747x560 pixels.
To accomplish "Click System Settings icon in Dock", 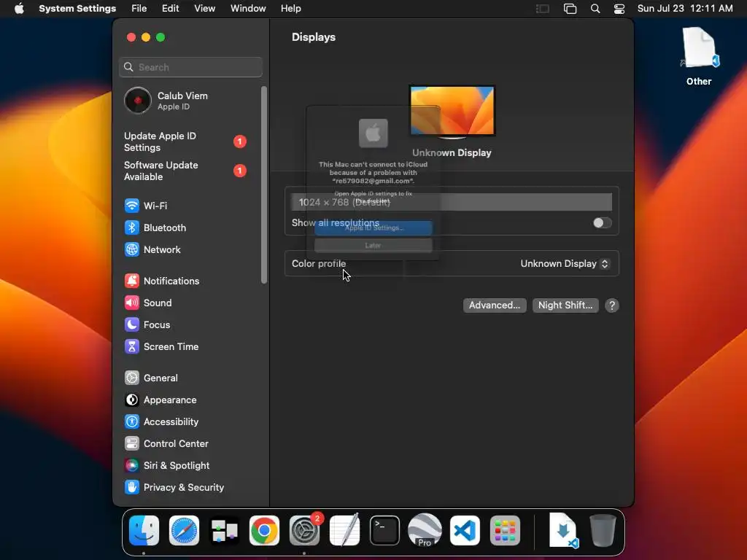I will (x=304, y=530).
